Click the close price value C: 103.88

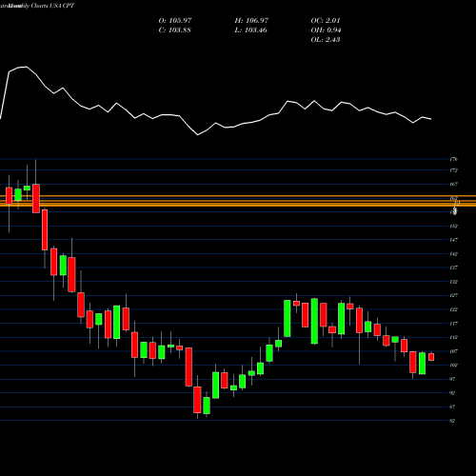tap(174, 30)
